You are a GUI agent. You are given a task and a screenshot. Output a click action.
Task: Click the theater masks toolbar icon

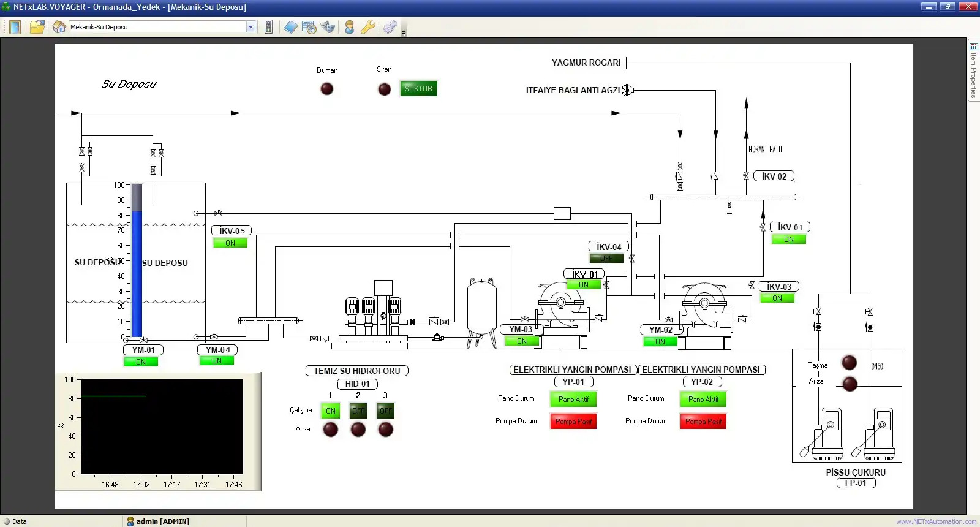coord(328,27)
